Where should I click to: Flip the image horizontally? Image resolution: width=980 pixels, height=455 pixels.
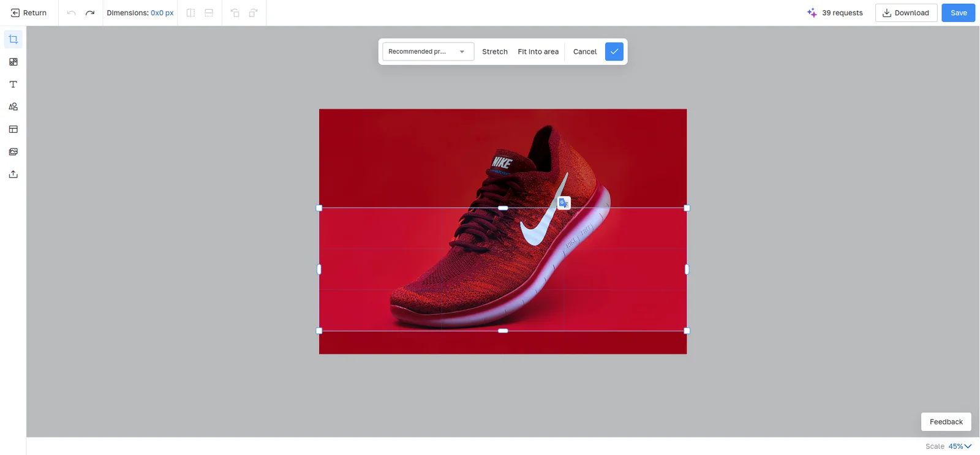pyautogui.click(x=191, y=13)
